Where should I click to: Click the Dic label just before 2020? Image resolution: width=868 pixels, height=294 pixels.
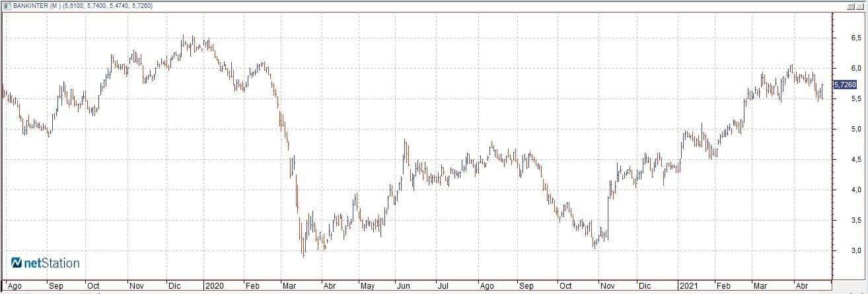pyautogui.click(x=175, y=287)
